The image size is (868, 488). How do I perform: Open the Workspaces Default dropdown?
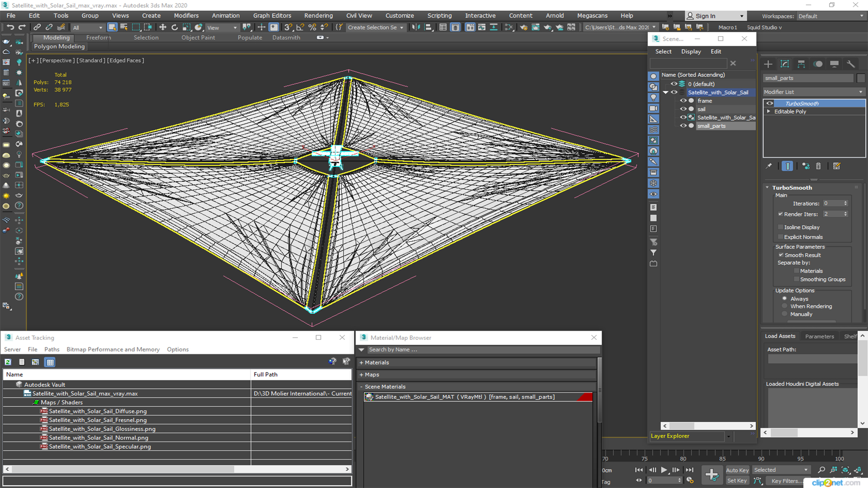coord(830,16)
